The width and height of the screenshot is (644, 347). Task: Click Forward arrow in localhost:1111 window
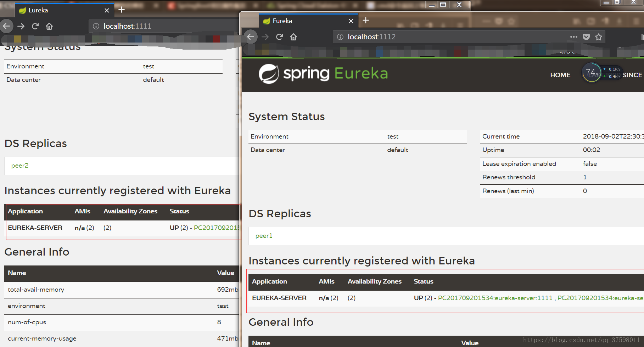(x=21, y=26)
